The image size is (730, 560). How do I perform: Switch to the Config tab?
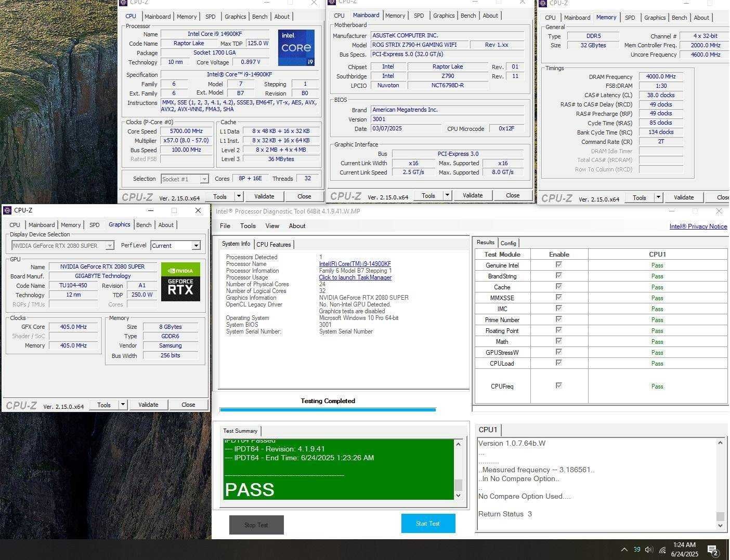(509, 243)
